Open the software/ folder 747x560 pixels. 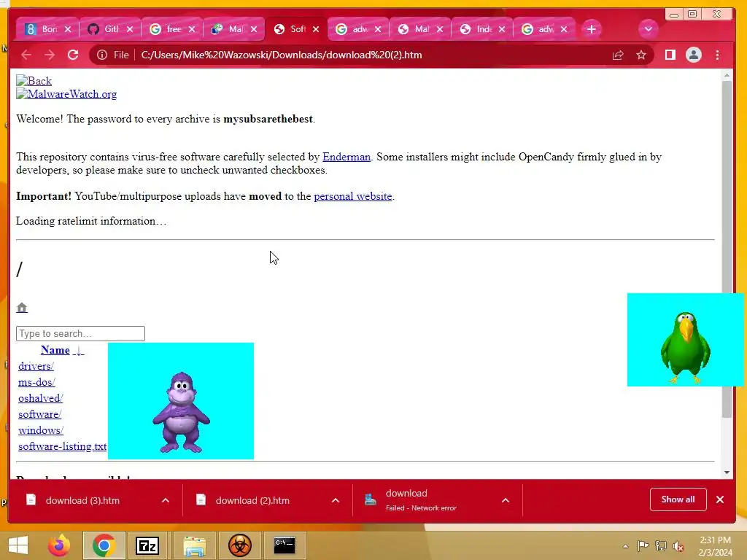pos(39,414)
